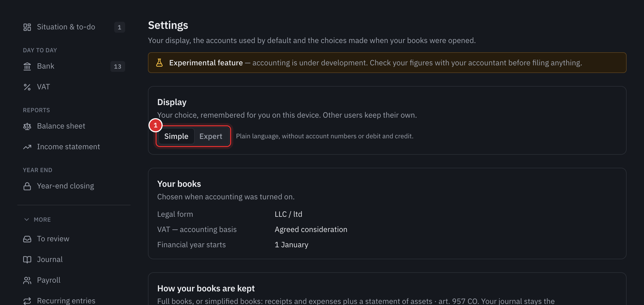The height and width of the screenshot is (305, 644).
Task: Click the 'How your books are kept' heading
Action: [x=206, y=288]
